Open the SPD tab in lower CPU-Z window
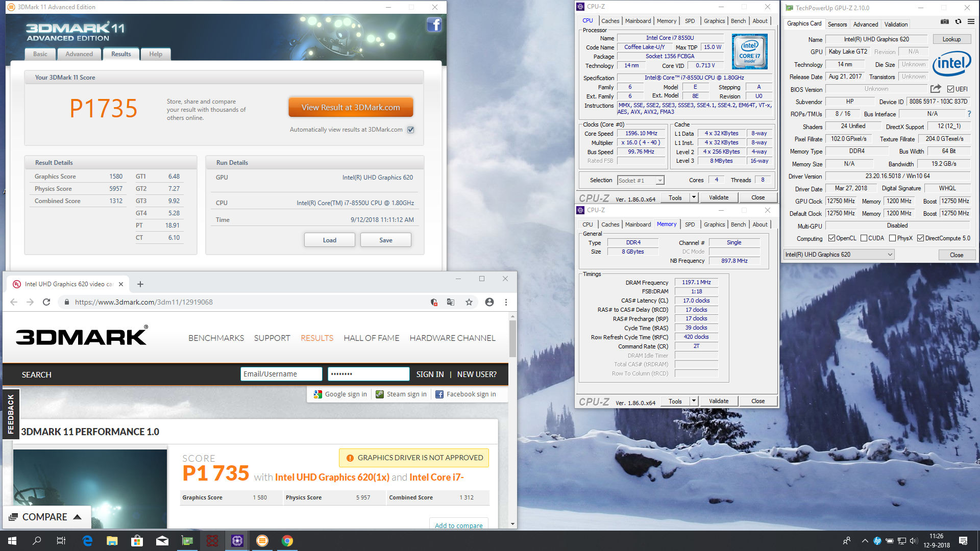 pos(690,224)
